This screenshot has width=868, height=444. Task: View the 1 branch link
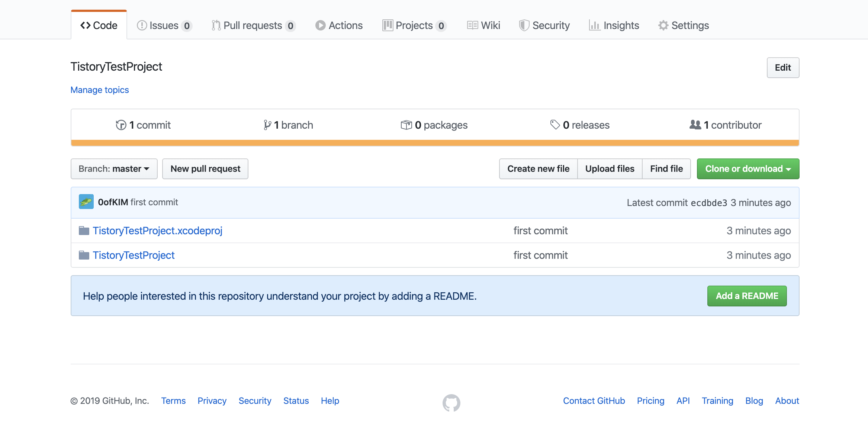point(288,125)
